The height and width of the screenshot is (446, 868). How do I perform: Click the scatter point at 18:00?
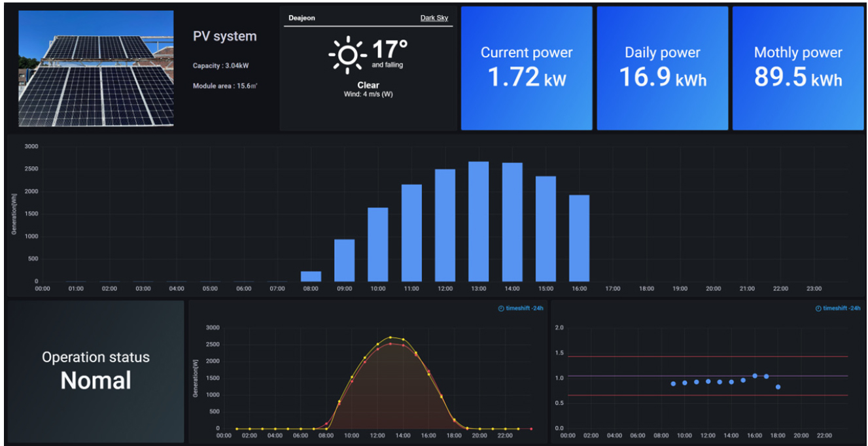pyautogui.click(x=778, y=387)
